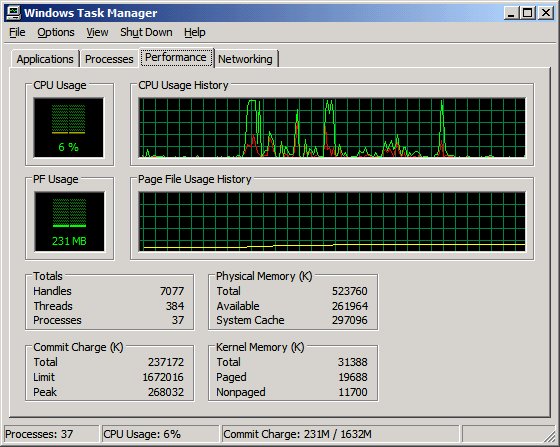Switch to the Networking tab

pyautogui.click(x=245, y=59)
